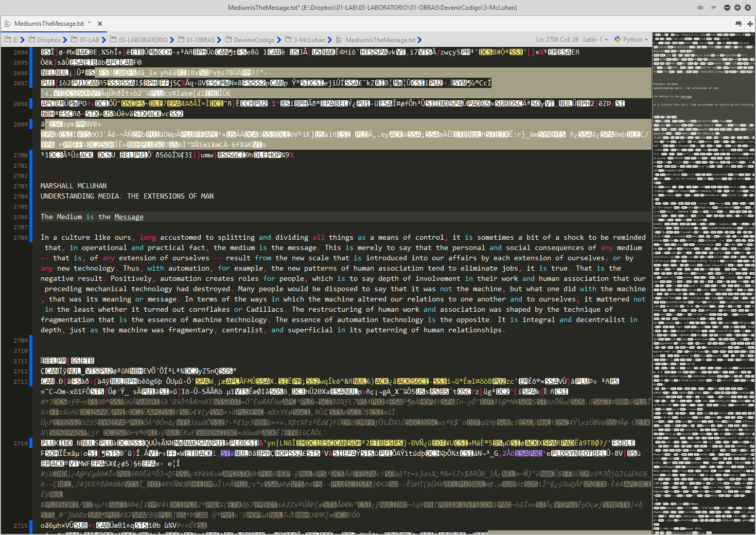The height and width of the screenshot is (535, 756).
Task: Select the 3-McLuhan breadcrumb folder
Action: click(309, 40)
